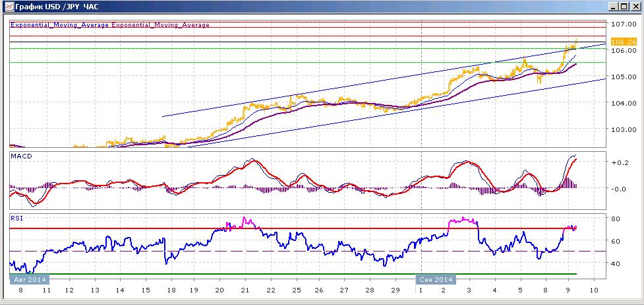Viewport: 644px width, 305px height.
Task: Click the orange 106.26 current price tag
Action: (x=623, y=42)
